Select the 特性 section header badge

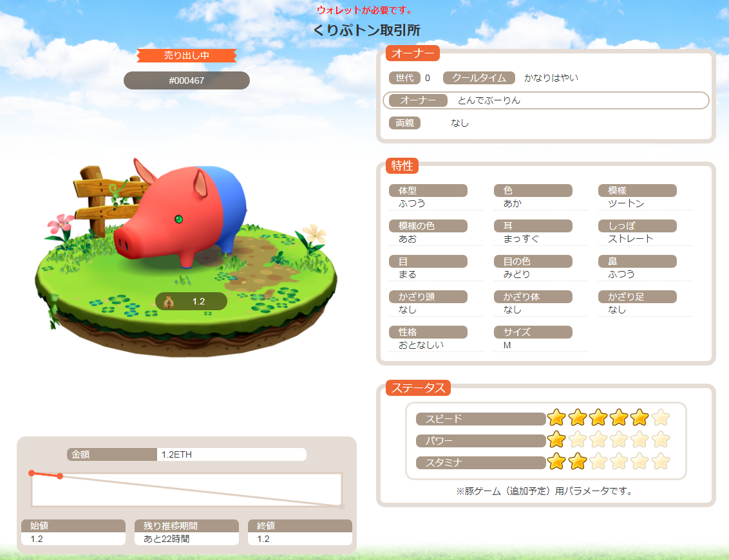point(402,165)
